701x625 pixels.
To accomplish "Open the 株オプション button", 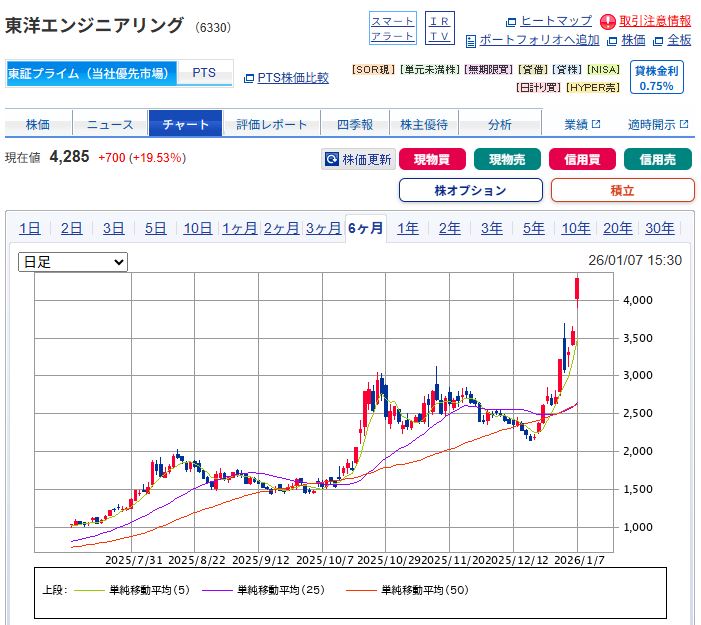I will click(470, 190).
